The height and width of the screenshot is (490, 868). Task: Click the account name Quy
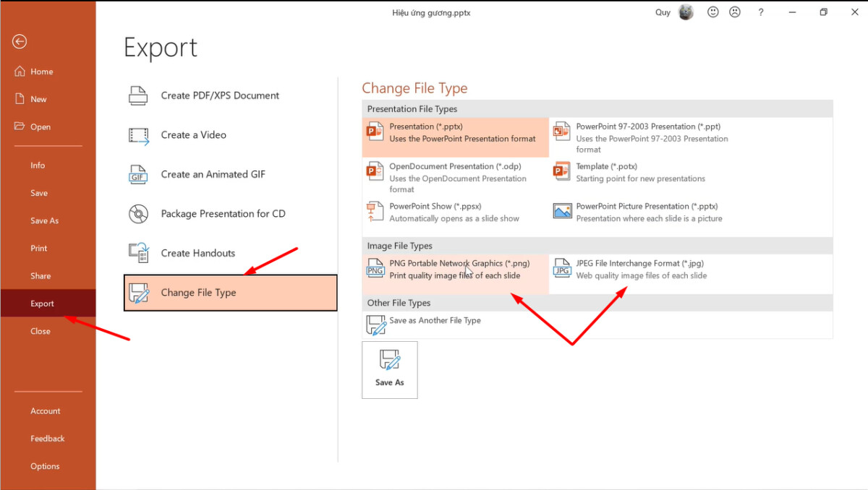tap(663, 12)
